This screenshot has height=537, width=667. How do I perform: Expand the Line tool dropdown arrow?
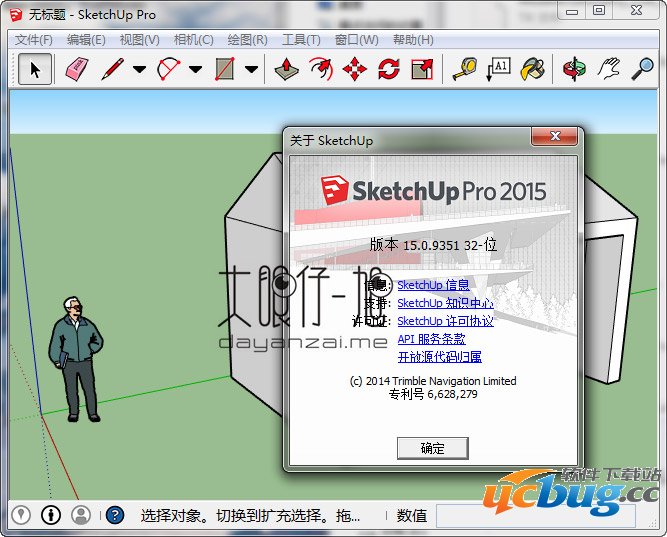click(139, 69)
